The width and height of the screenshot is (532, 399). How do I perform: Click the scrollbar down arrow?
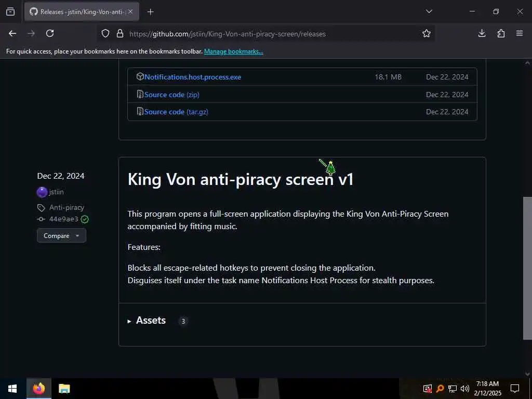[527, 374]
